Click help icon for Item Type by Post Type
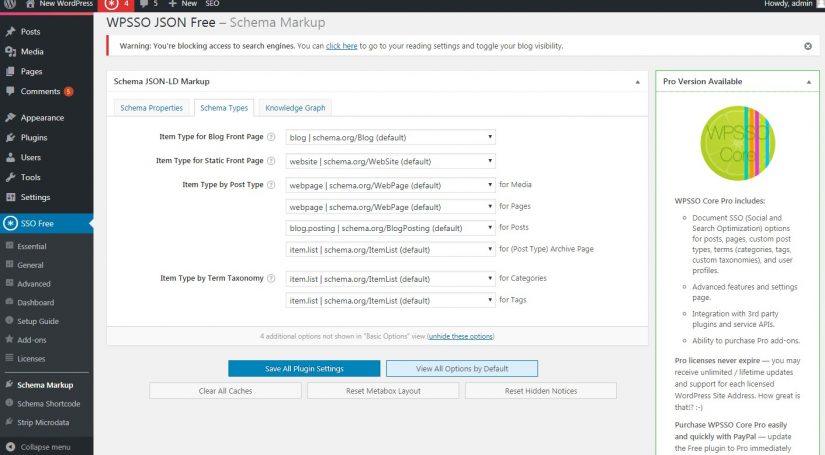This screenshot has width=825, height=455. point(271,185)
